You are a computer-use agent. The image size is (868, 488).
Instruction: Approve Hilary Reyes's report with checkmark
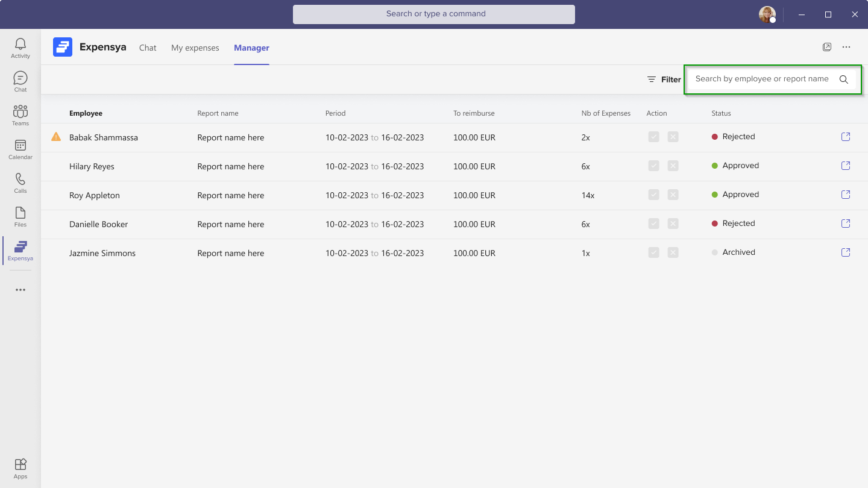click(x=653, y=166)
